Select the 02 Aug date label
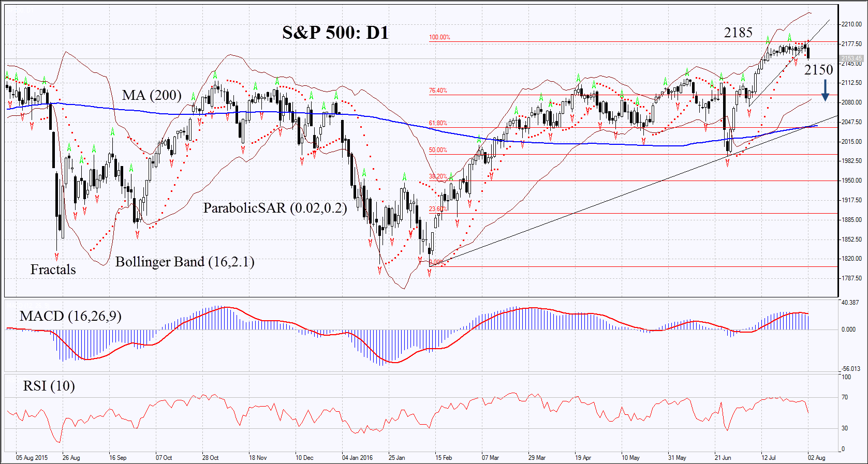868x464 pixels. (816, 458)
